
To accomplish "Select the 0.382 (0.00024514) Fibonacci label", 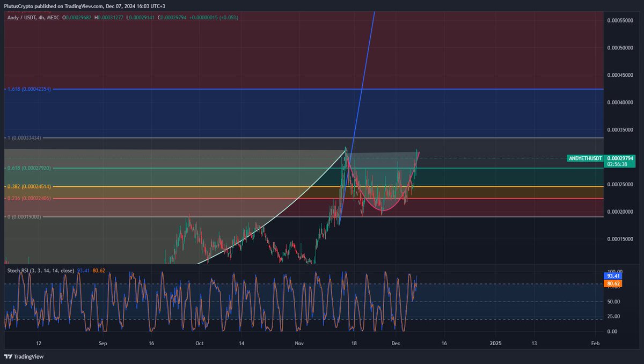I will point(28,187).
